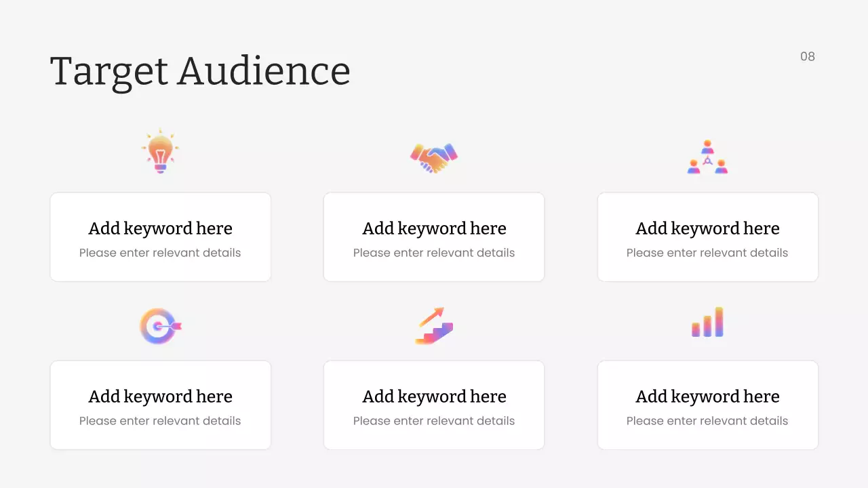Viewport: 868px width, 488px height.
Task: Click the details text in the team card
Action: (x=707, y=253)
